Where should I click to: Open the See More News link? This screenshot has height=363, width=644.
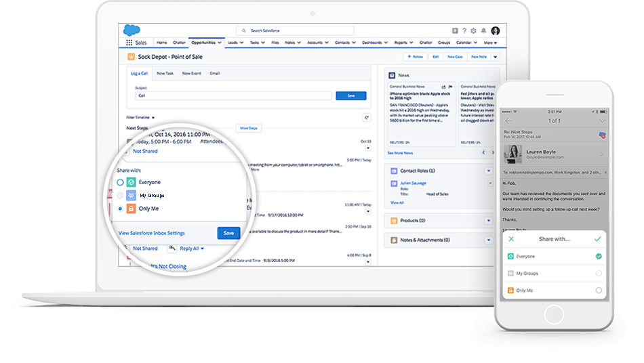pos(400,153)
